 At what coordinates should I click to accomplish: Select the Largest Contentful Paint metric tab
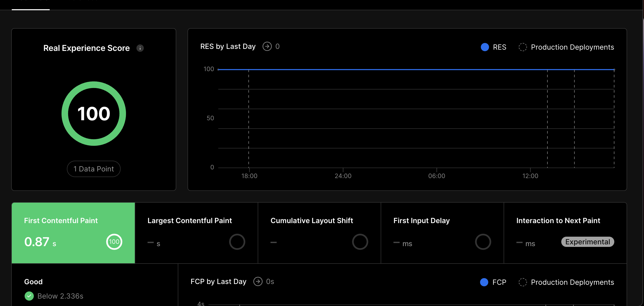pos(190,221)
